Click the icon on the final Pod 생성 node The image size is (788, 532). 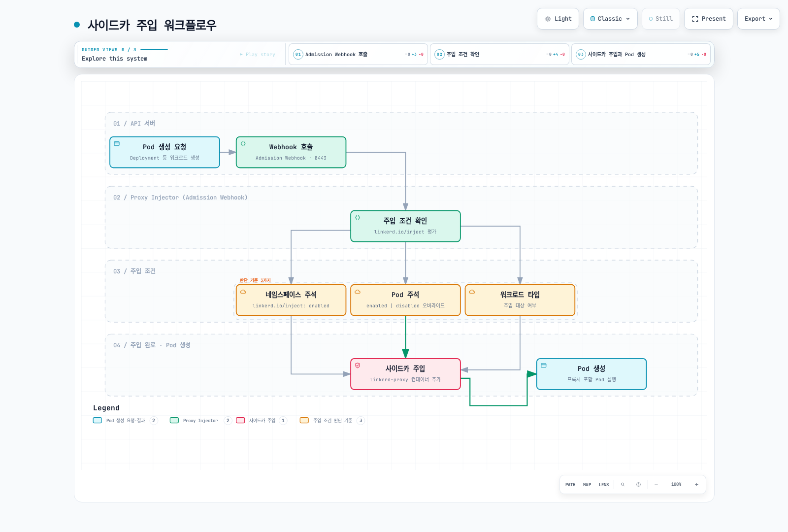pos(544,366)
